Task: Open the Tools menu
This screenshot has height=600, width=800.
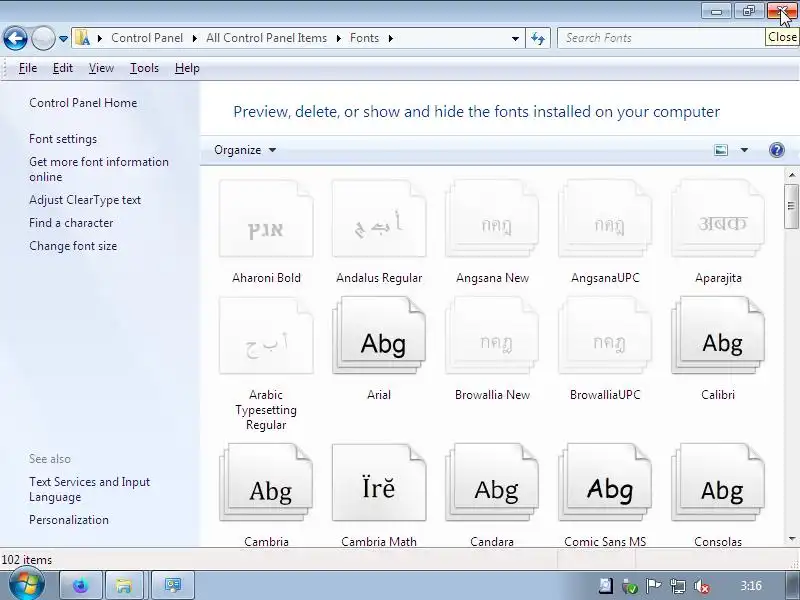Action: 144,68
